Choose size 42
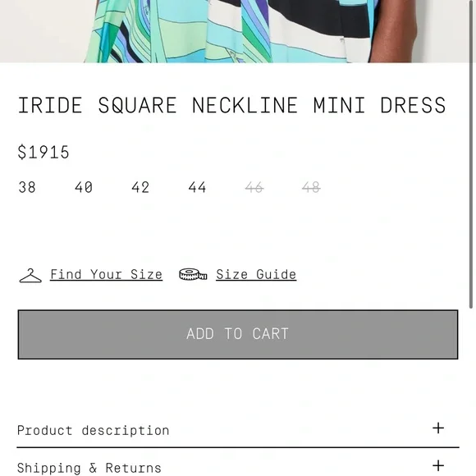This screenshot has width=476, height=476. 140,187
